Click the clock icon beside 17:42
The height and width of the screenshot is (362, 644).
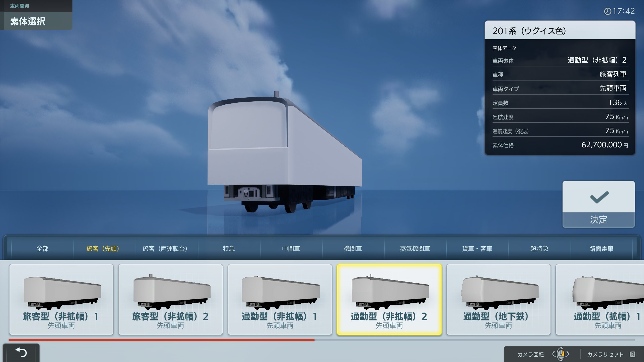point(607,11)
